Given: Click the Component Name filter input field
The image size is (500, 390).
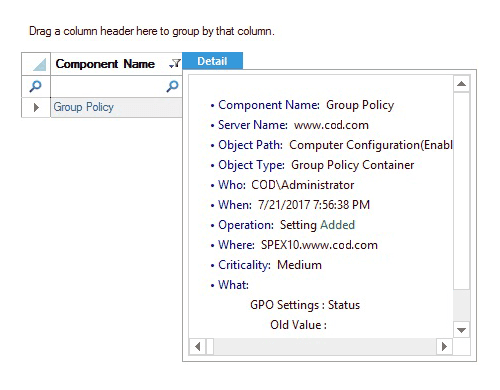Looking at the screenshot, I should 108,86.
